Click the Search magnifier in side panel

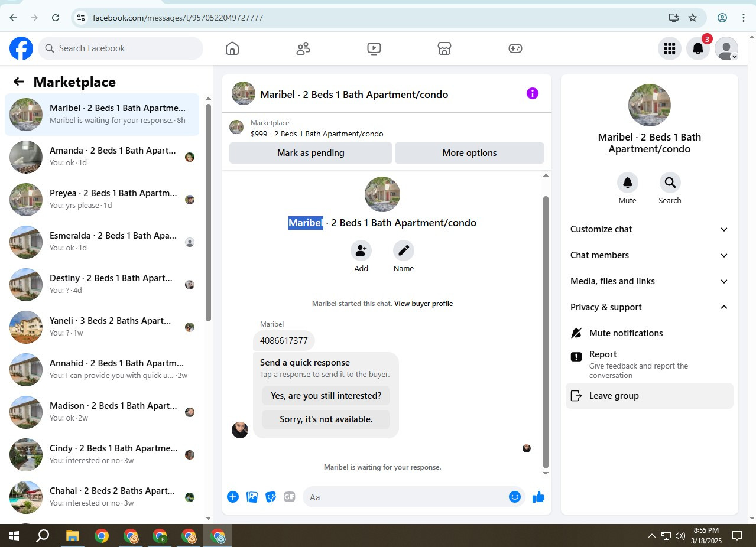click(x=670, y=183)
